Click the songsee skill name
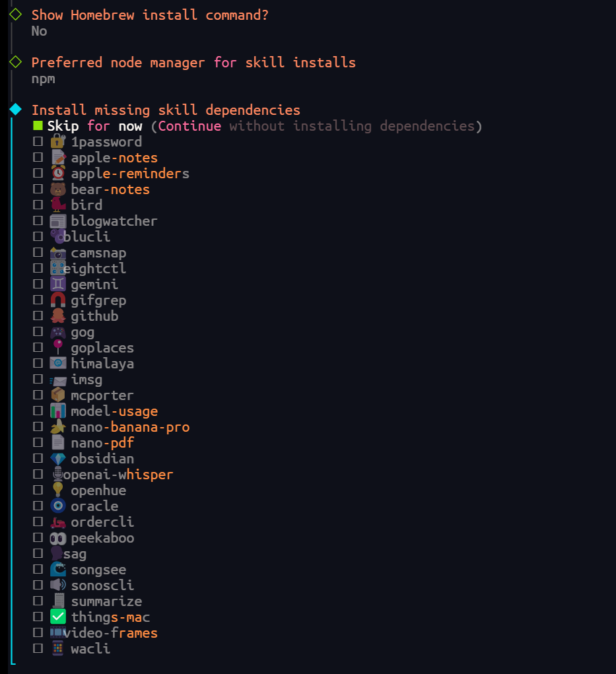 pos(98,570)
